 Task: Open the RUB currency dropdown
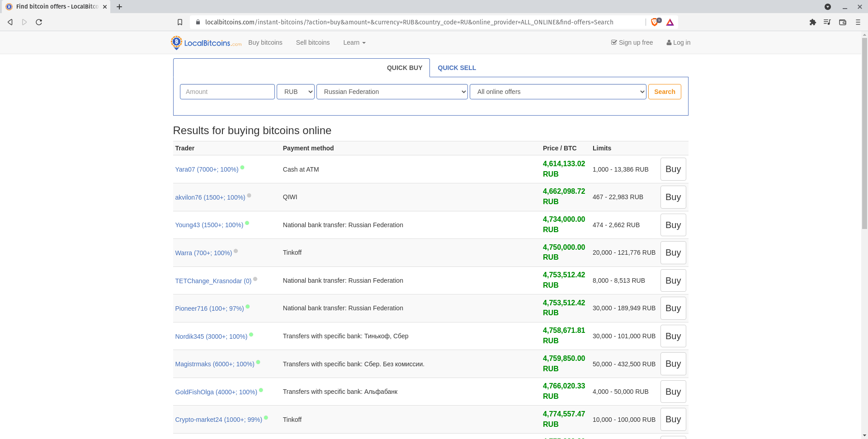tap(296, 92)
